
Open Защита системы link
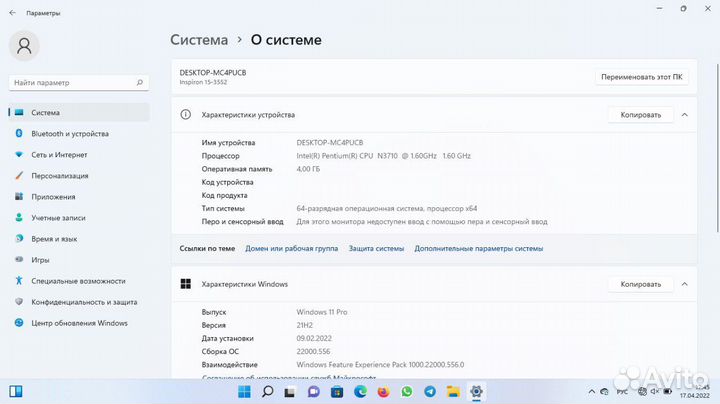[377, 248]
